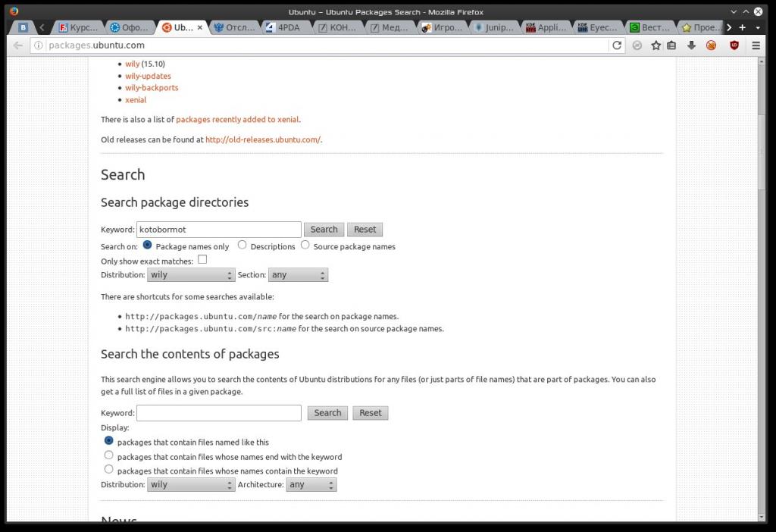Screen dimensions: 776x532
Task: Click the pinned VK tab icon
Action: tap(23, 28)
